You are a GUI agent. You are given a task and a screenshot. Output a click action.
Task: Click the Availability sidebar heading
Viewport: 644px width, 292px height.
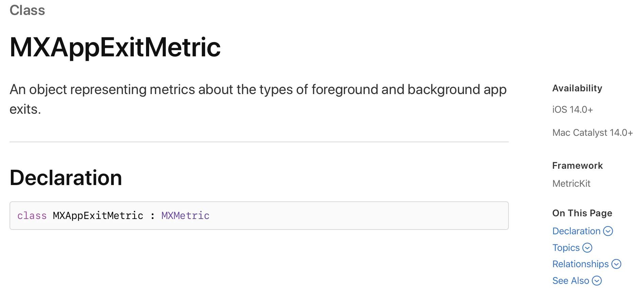tap(577, 88)
